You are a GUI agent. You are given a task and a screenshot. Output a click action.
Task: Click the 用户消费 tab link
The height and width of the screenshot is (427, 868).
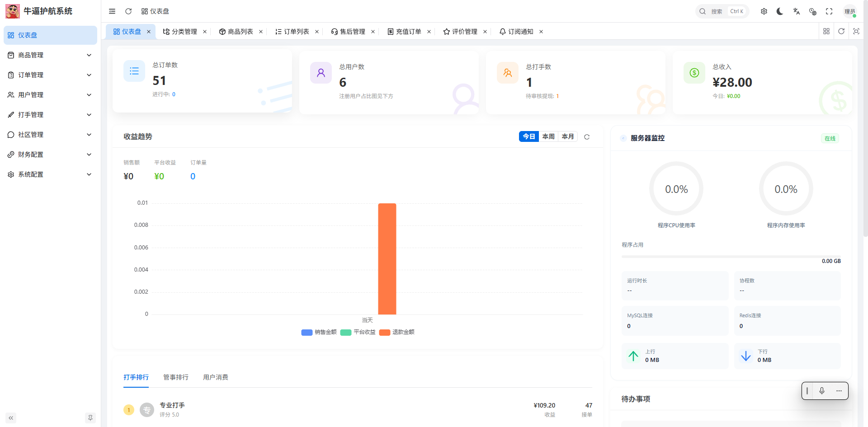pos(215,377)
